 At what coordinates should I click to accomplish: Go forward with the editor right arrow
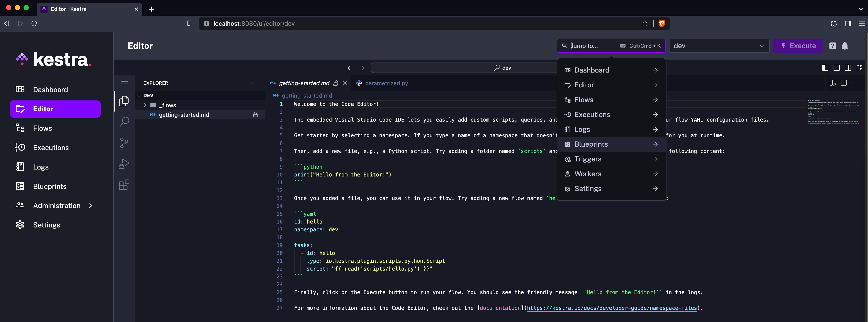(361, 68)
